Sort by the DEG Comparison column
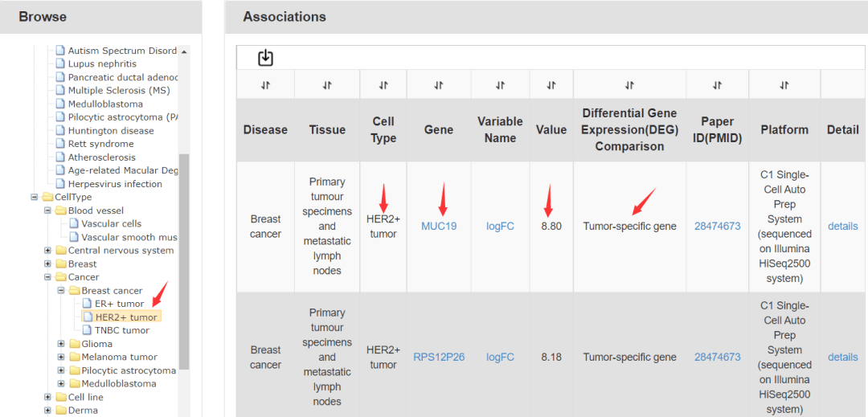The image size is (868, 417). tap(629, 85)
